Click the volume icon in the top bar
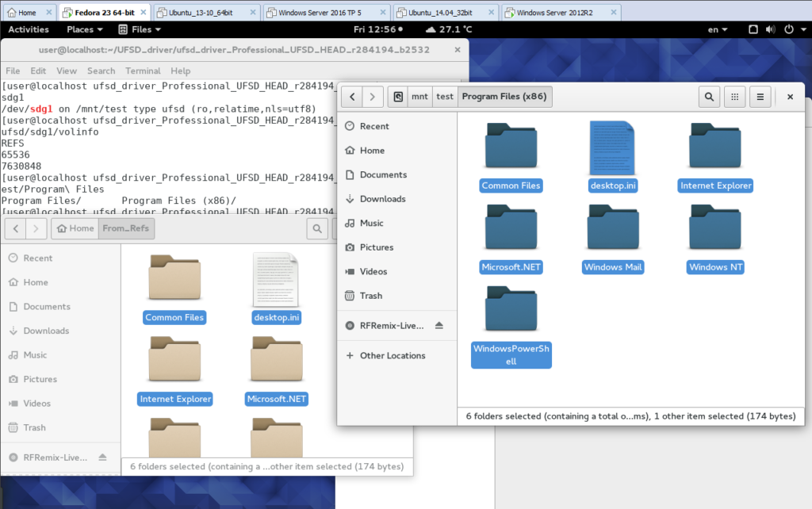 pos(771,29)
